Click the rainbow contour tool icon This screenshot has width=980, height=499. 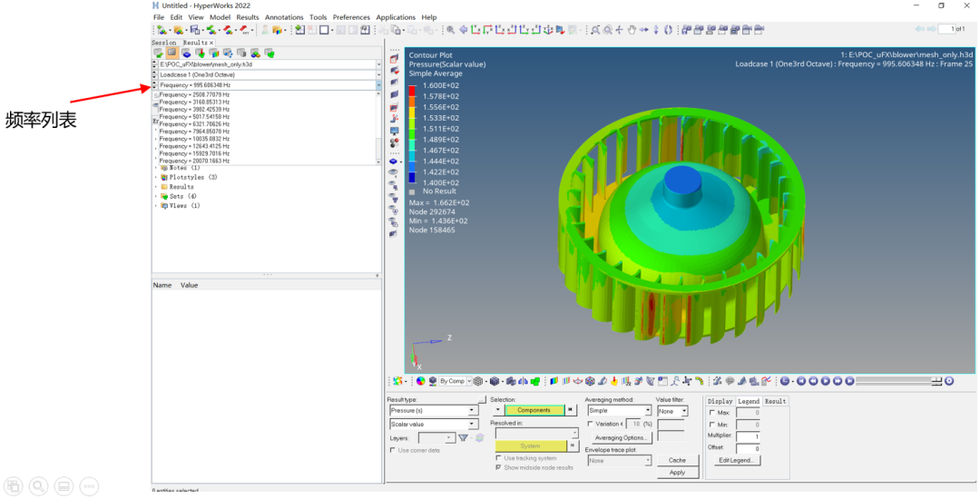[554, 381]
